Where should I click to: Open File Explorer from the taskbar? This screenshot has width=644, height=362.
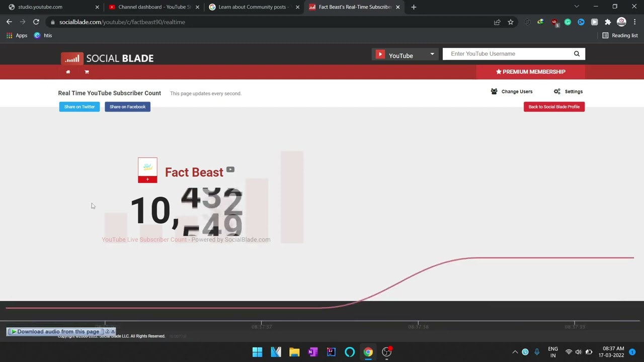(x=294, y=352)
